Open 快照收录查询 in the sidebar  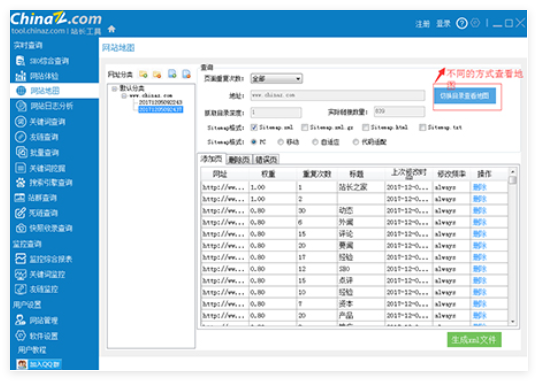point(44,228)
